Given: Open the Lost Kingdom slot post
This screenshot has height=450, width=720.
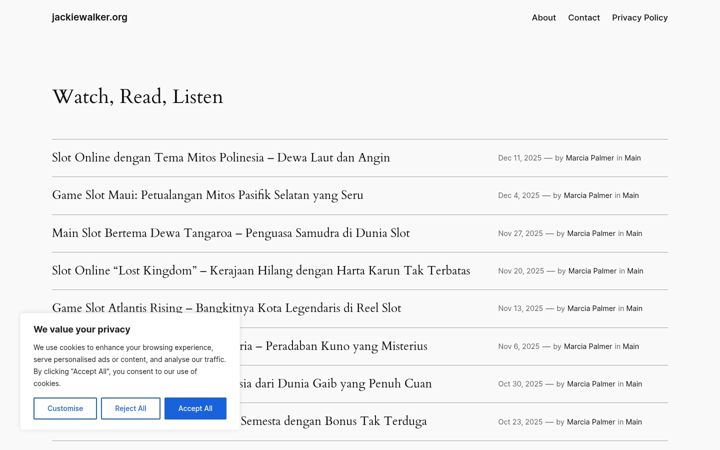Looking at the screenshot, I should coord(261,270).
